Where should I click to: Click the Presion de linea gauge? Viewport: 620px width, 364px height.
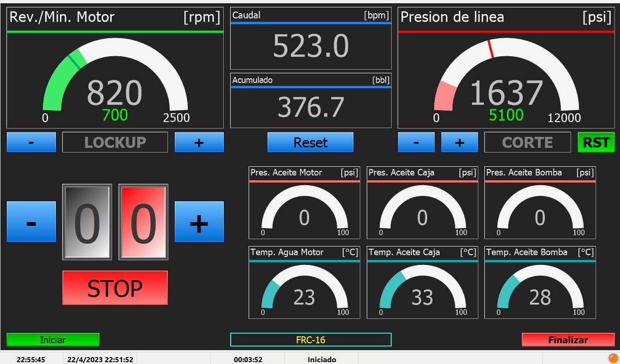coord(506,78)
